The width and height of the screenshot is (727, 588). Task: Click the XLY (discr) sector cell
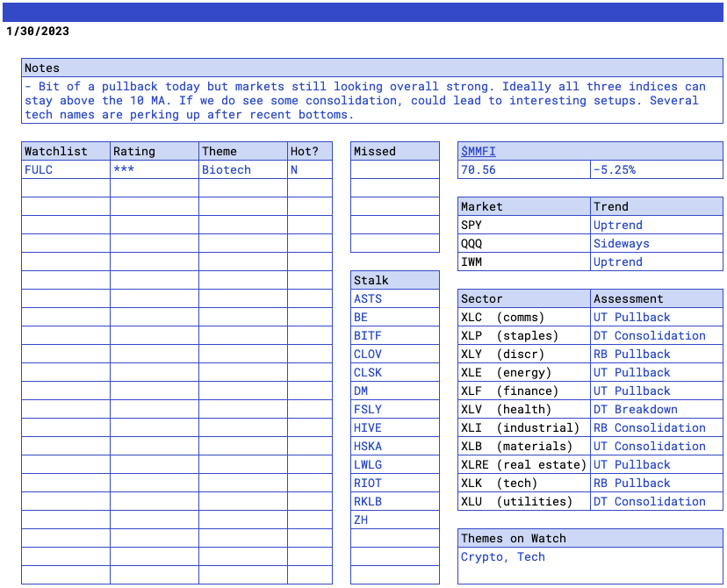pos(524,354)
